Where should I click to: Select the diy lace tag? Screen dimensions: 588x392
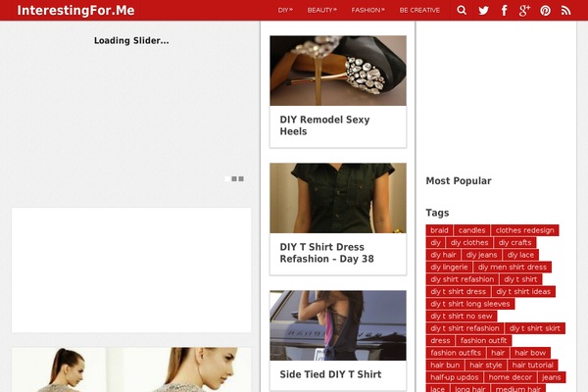point(520,255)
